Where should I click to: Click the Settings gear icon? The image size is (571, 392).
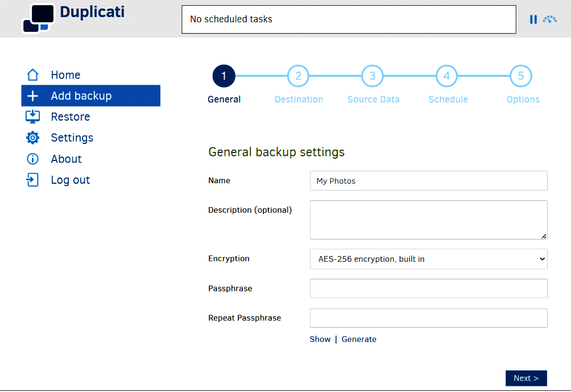coord(33,138)
